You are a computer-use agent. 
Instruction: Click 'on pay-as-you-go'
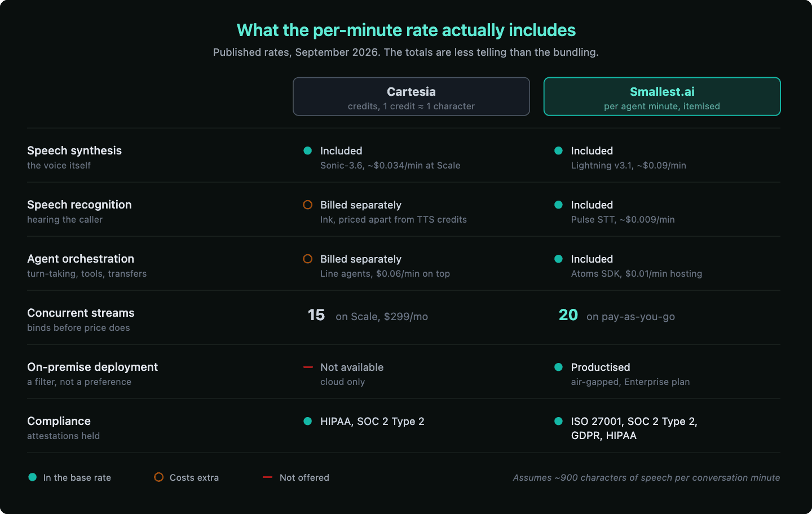630,317
